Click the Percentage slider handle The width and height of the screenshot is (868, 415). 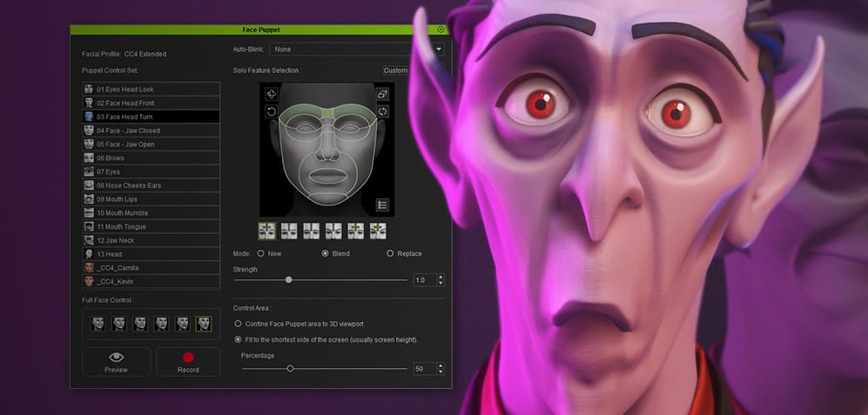291,368
